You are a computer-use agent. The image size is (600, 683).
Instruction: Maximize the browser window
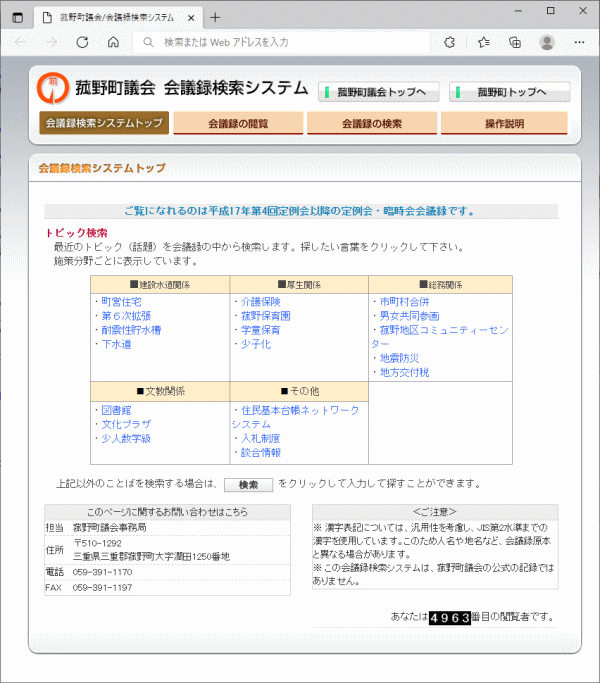(x=551, y=11)
